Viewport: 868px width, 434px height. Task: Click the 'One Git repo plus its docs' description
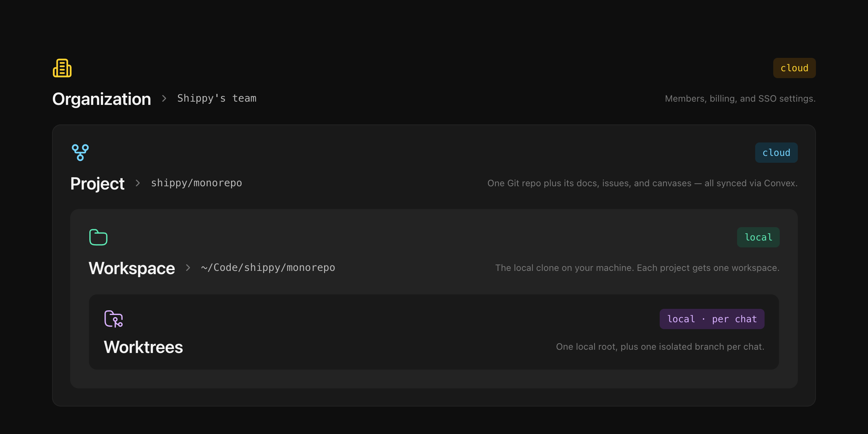coord(642,183)
